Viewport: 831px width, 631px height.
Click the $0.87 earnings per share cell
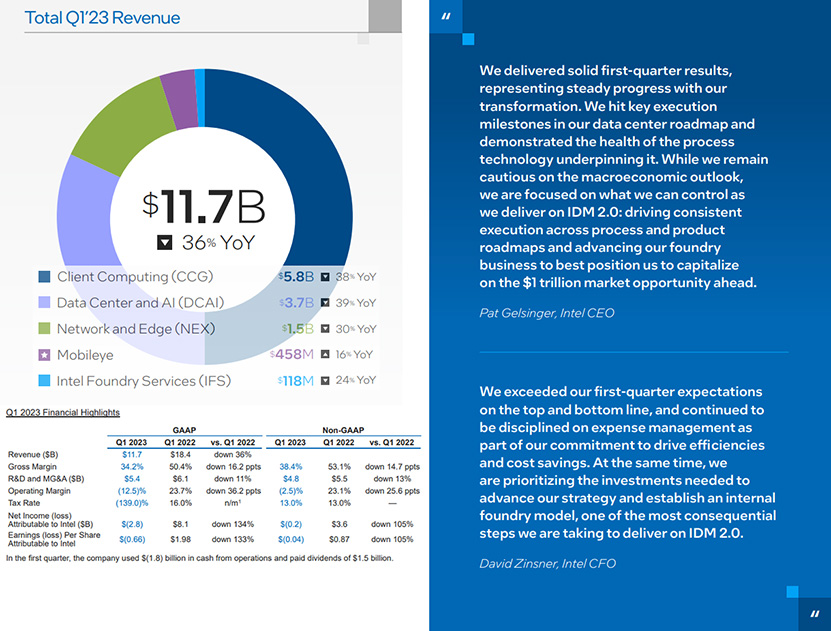pos(339,540)
